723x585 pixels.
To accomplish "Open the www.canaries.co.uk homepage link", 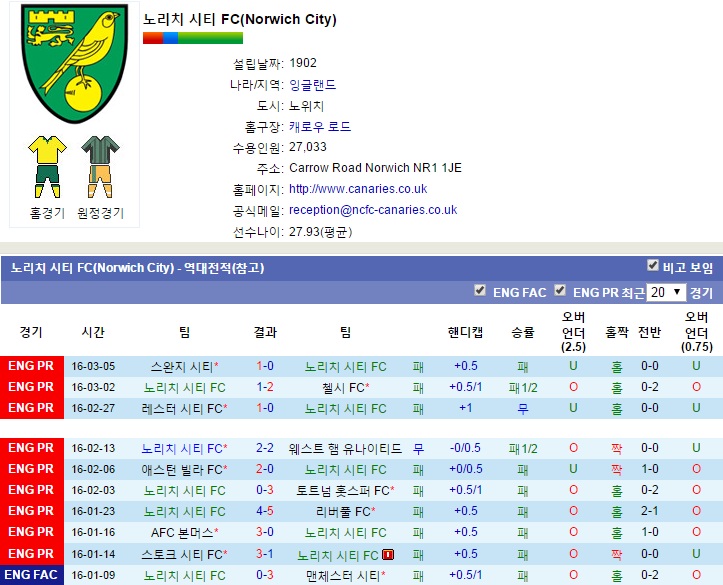I will coord(357,189).
